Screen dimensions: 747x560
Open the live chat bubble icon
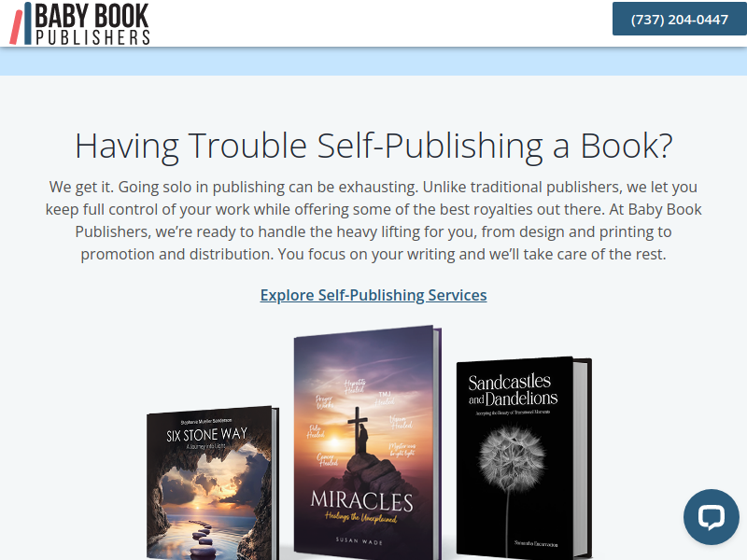click(712, 517)
